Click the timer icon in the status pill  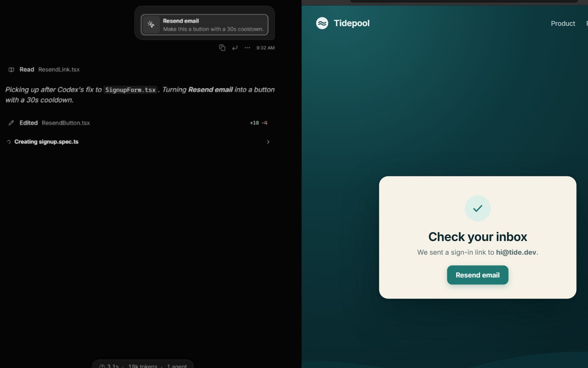click(102, 366)
